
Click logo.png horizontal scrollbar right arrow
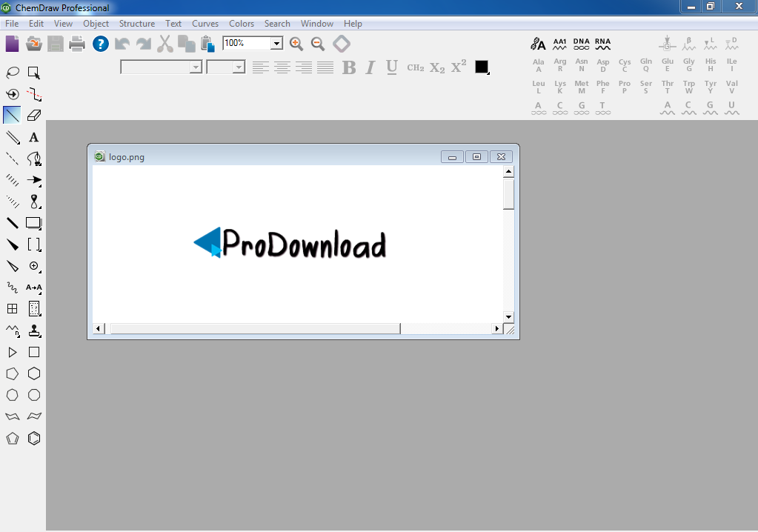[x=497, y=328]
